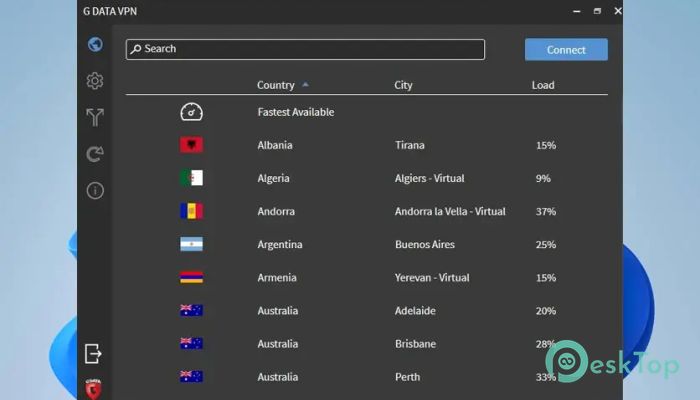Focus the Search input field
This screenshot has height=400, width=700.
tap(305, 49)
